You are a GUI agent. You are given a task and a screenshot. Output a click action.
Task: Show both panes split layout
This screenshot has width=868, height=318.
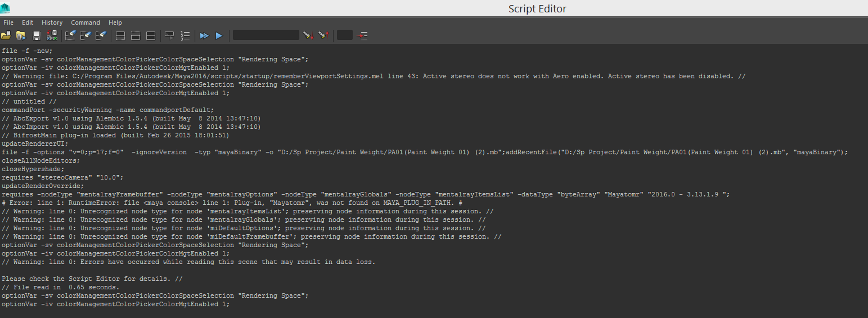(150, 35)
